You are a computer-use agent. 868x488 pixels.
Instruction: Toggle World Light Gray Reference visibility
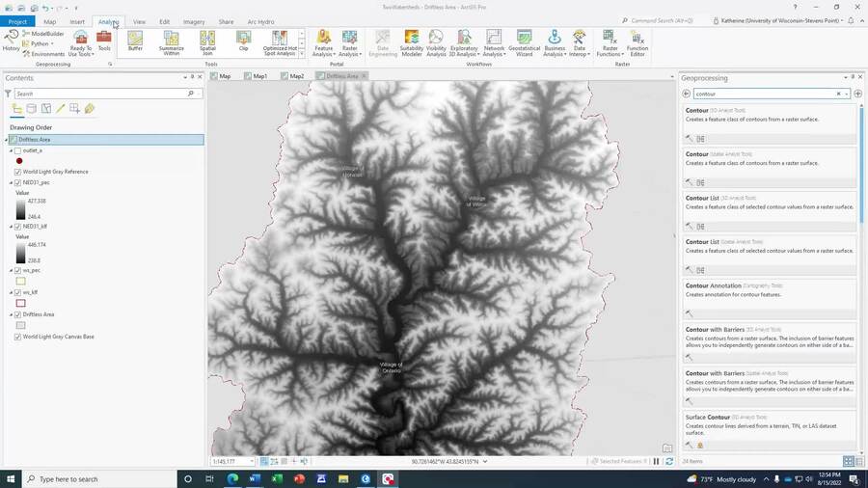click(x=17, y=172)
